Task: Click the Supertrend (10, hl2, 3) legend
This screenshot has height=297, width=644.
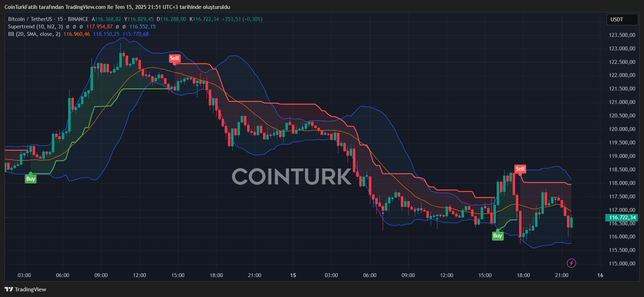Action: 36,27
